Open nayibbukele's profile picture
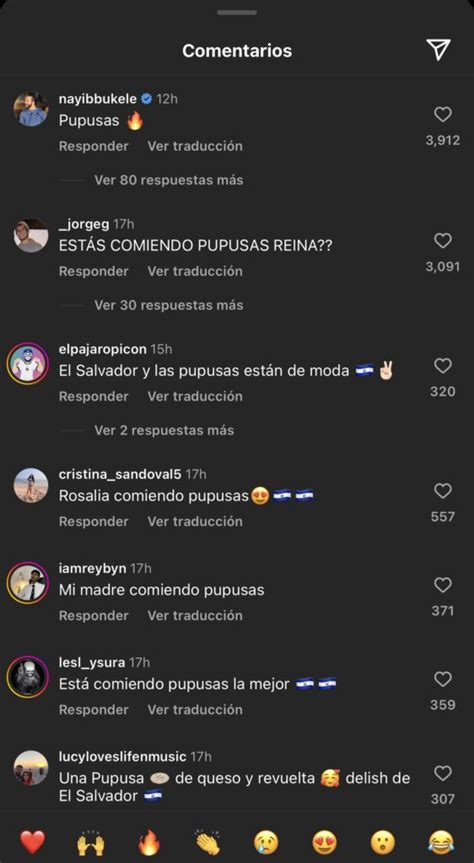Screen dimensions: 474x863 click(x=31, y=109)
